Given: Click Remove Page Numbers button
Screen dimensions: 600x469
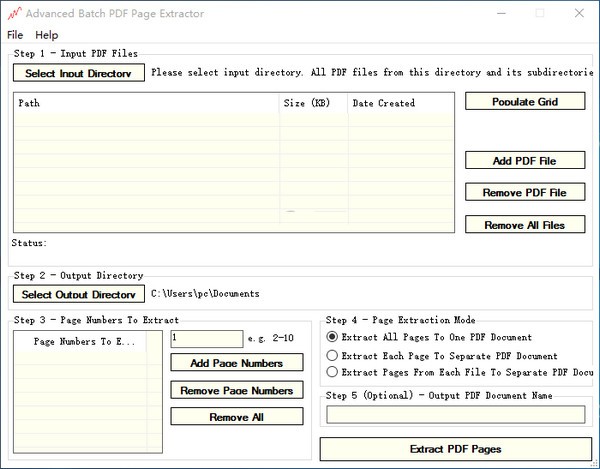Looking at the screenshot, I should click(236, 390).
